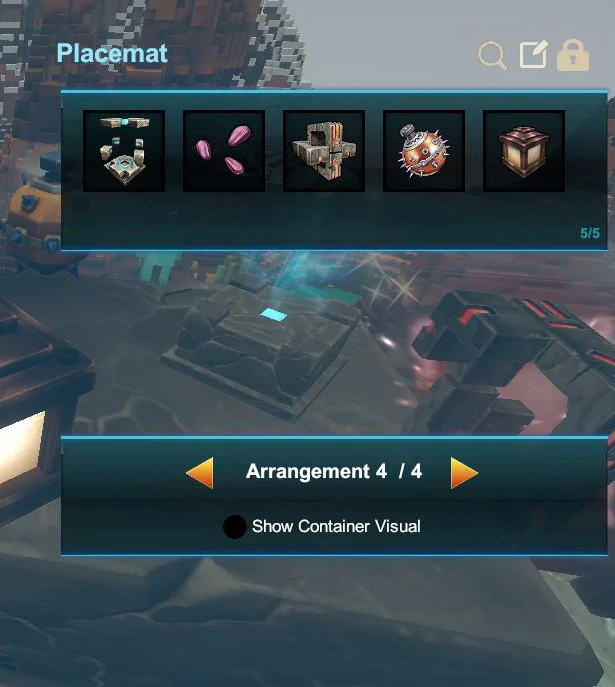Viewport: 615px width, 687px height.
Task: Click the rename pencil-on-square icon
Action: [x=534, y=54]
